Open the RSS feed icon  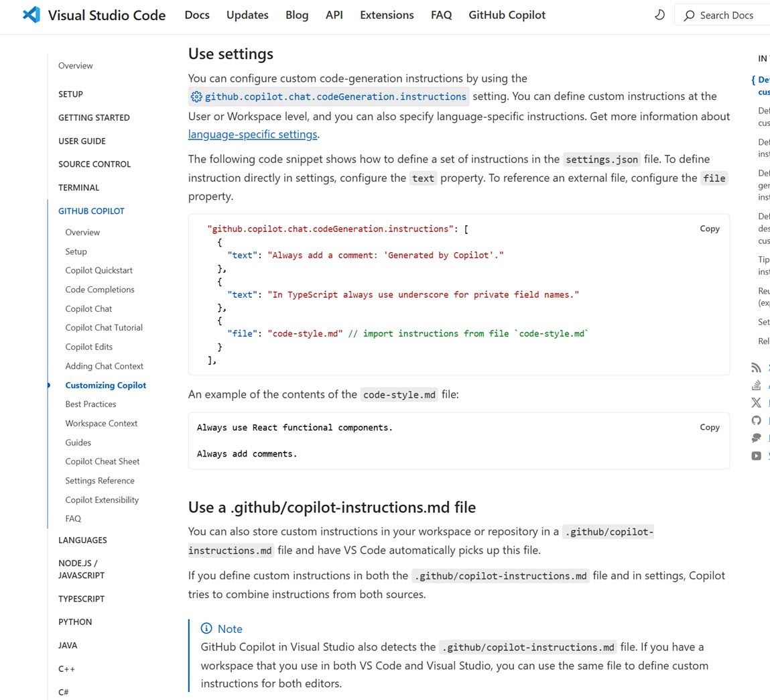[x=756, y=367]
